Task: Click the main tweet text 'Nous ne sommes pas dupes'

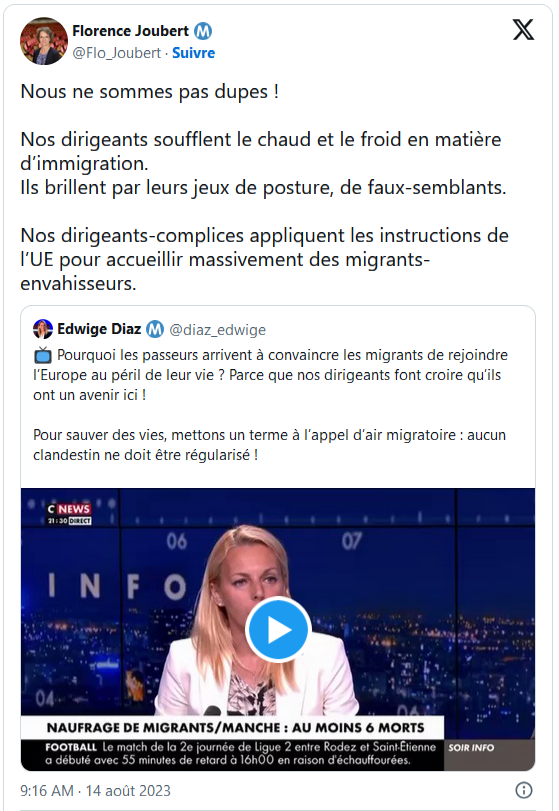Action: point(150,92)
